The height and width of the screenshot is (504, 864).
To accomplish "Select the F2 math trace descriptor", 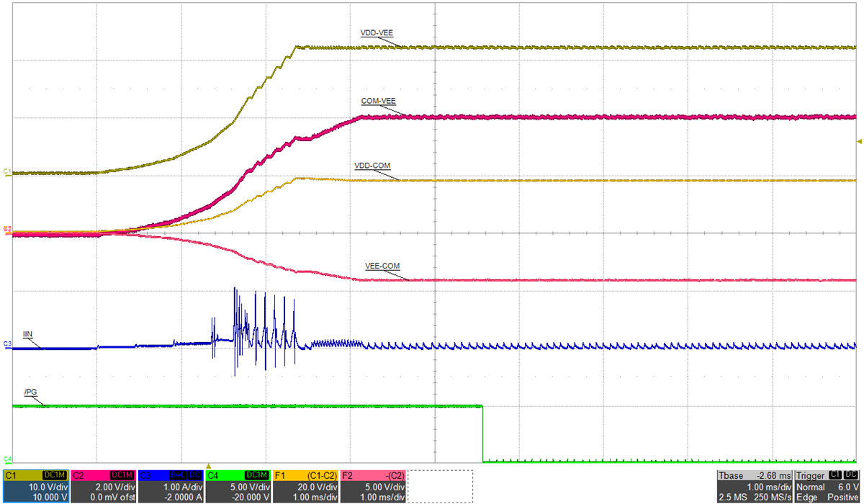I will 373,486.
